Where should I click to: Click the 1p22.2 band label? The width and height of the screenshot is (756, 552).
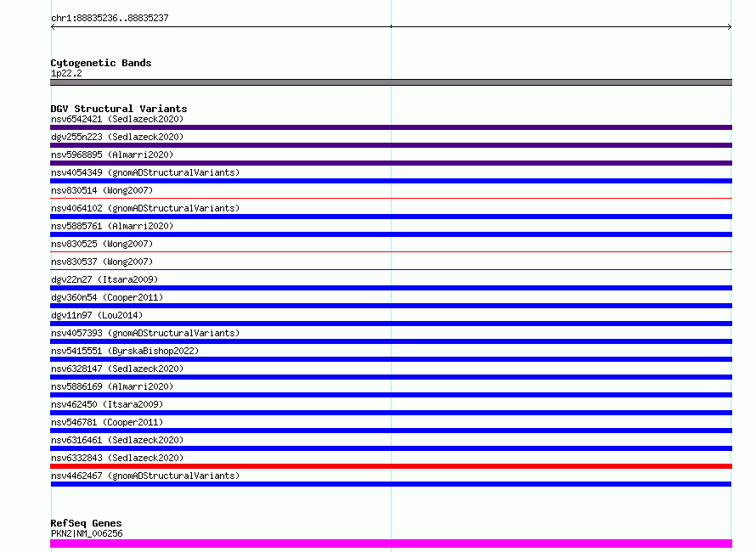66,73
